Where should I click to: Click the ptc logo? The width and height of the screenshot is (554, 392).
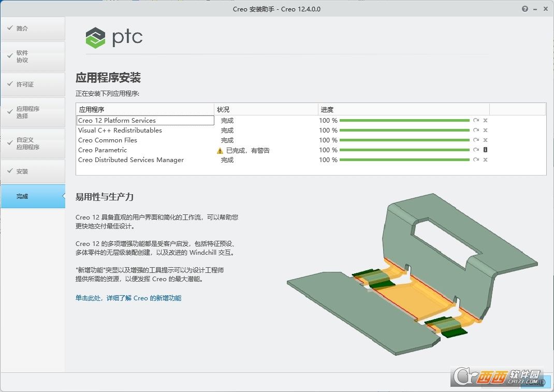coord(114,37)
